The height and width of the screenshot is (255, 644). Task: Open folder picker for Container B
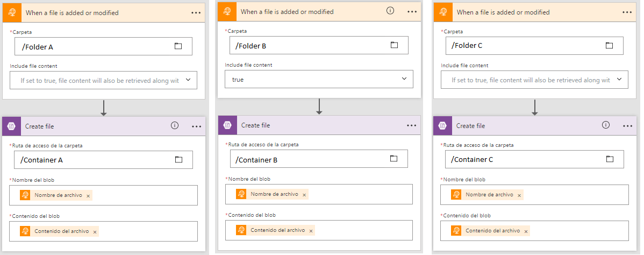coord(393,159)
